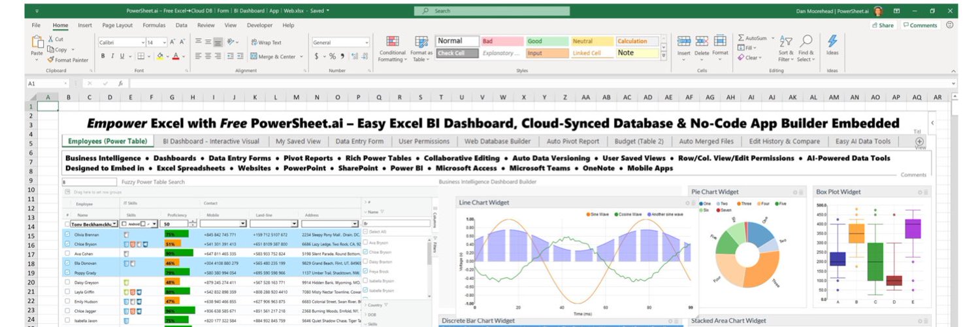Switch to the Developer tab
Screen dimensions: 980x327
click(x=259, y=25)
